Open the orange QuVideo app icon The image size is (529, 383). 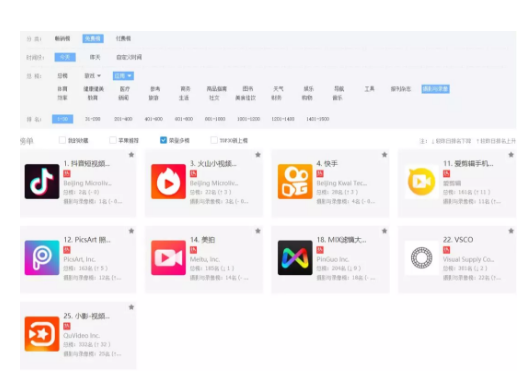pyautogui.click(x=42, y=334)
